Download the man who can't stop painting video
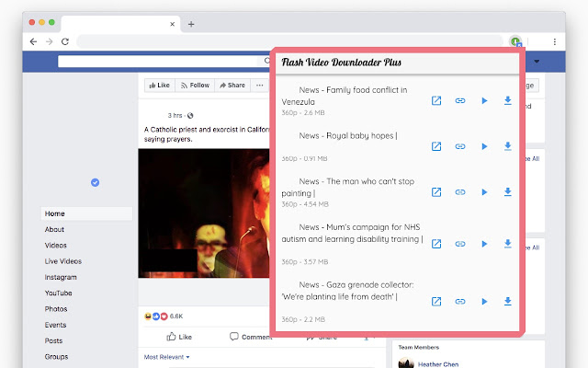Image resolution: width=588 pixels, height=368 pixels. (x=508, y=192)
